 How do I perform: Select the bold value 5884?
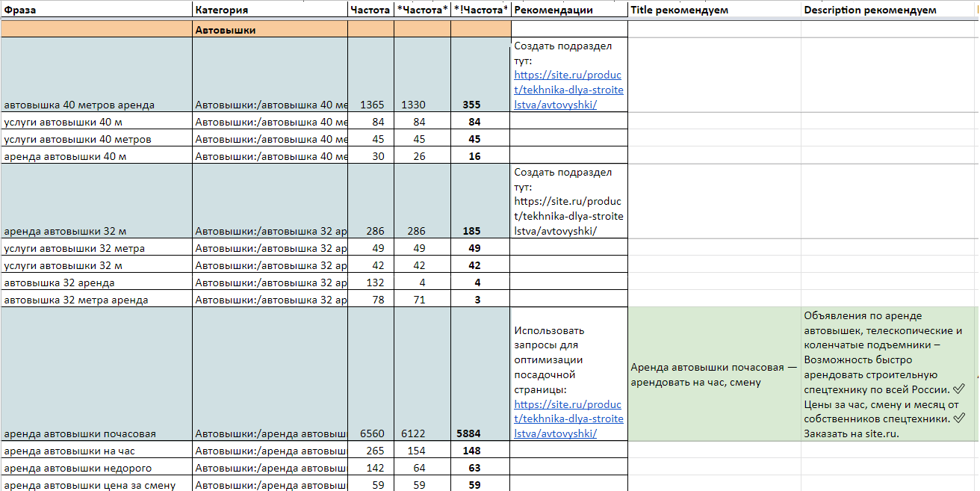468,433
